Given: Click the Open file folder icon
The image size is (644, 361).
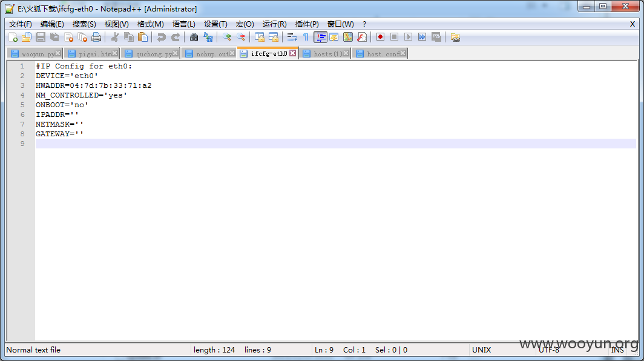Looking at the screenshot, I should [26, 38].
